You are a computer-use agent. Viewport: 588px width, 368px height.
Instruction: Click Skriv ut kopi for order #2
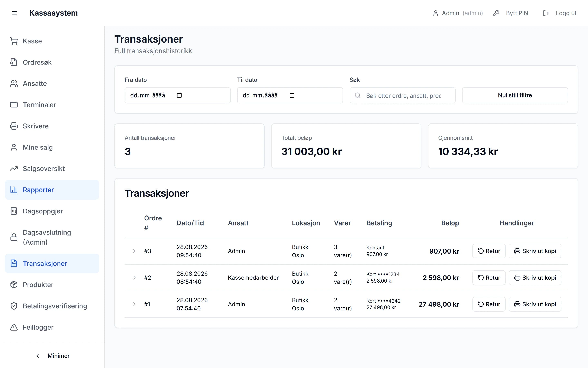click(x=535, y=277)
